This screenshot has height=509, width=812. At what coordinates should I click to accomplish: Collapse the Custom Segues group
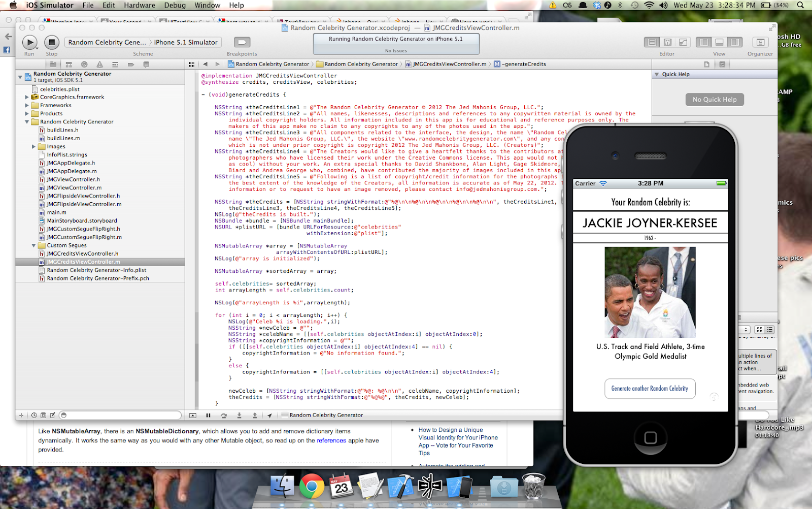click(x=33, y=245)
